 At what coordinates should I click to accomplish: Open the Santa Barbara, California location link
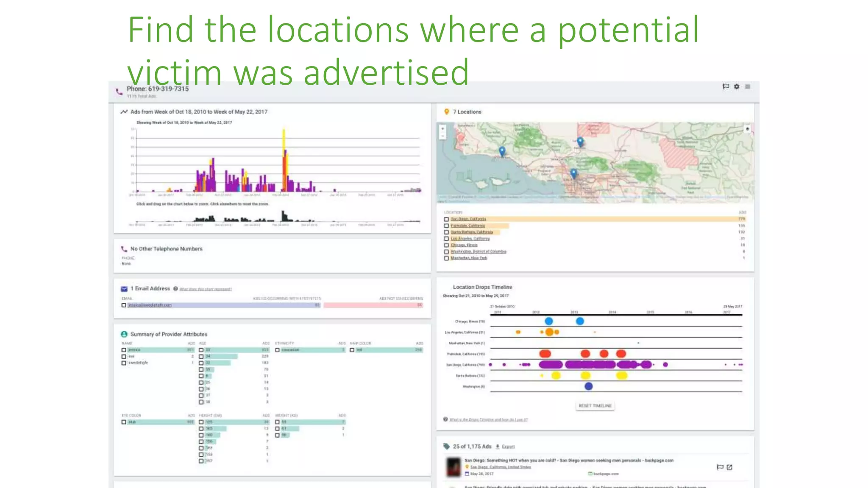(472, 232)
